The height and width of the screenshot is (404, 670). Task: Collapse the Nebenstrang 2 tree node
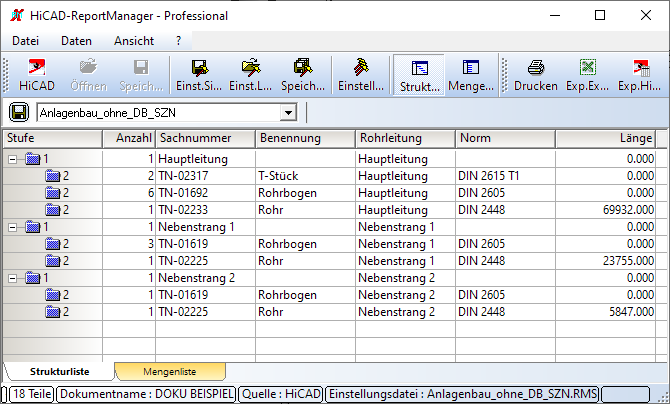[13, 278]
